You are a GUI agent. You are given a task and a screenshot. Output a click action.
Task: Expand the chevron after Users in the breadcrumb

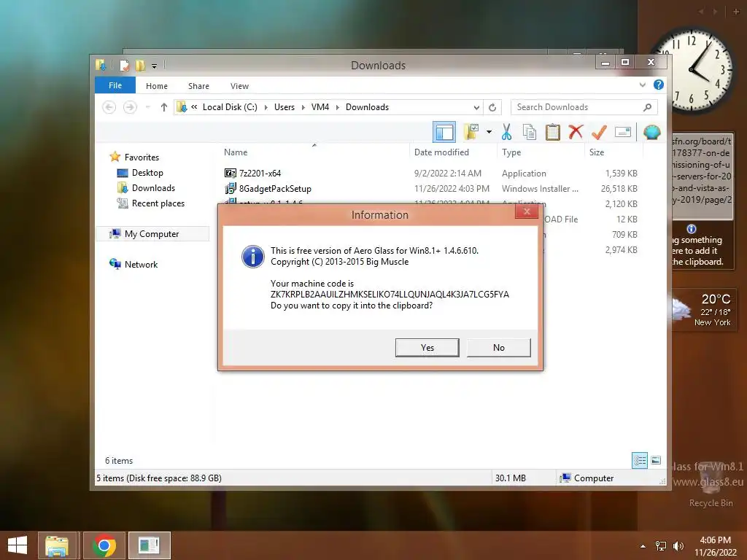coord(303,108)
